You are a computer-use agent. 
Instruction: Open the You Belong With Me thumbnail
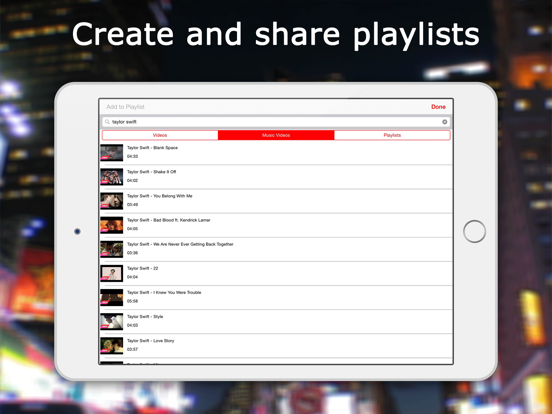coord(112,201)
